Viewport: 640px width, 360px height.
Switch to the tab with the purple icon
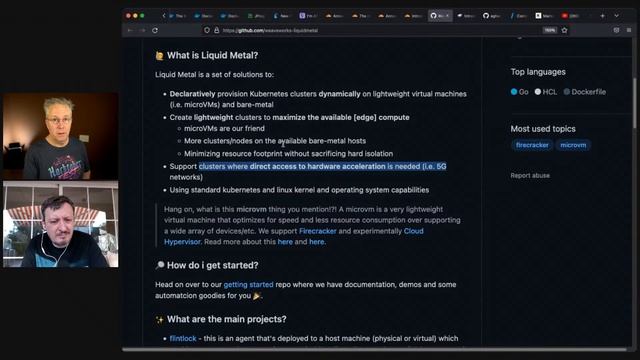coord(309,16)
